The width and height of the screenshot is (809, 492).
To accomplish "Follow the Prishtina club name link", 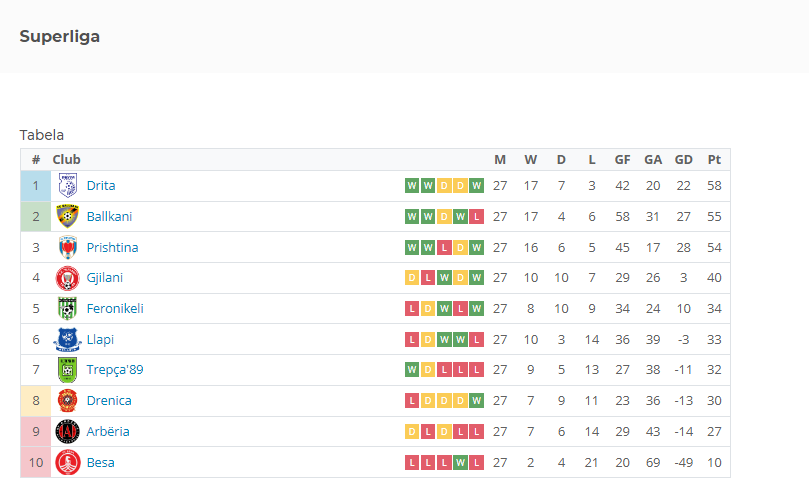I will tap(112, 248).
